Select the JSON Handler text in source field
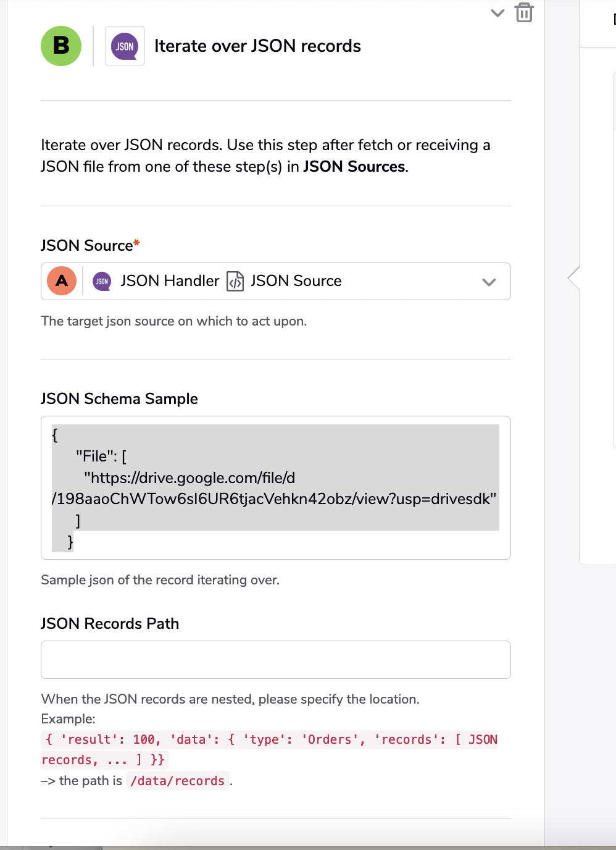616x850 pixels. click(170, 281)
